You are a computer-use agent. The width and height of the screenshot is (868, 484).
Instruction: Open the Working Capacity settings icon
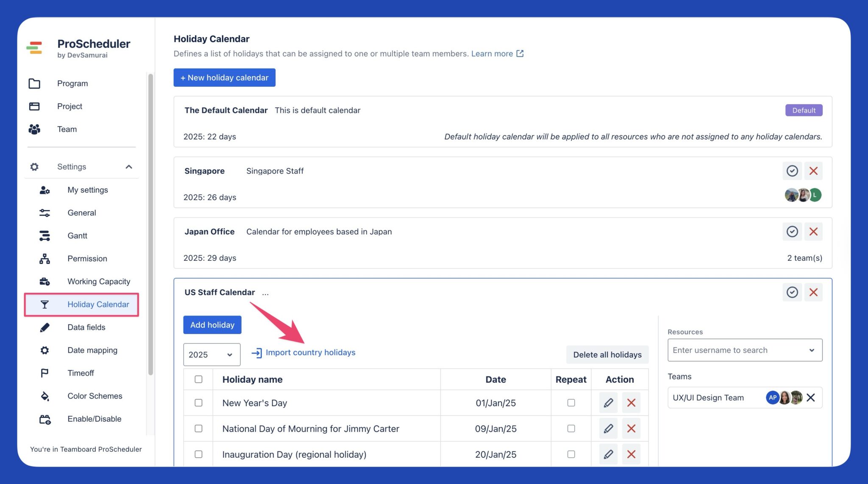pyautogui.click(x=45, y=281)
